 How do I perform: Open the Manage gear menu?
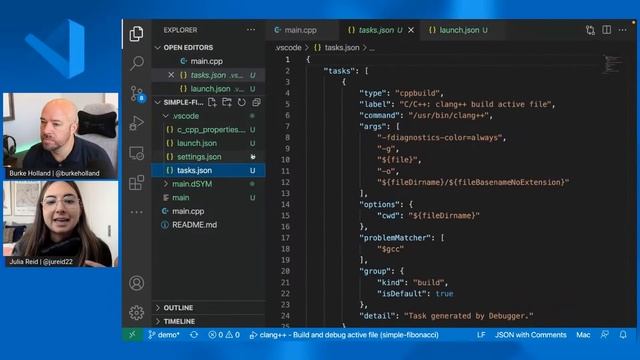point(136,313)
